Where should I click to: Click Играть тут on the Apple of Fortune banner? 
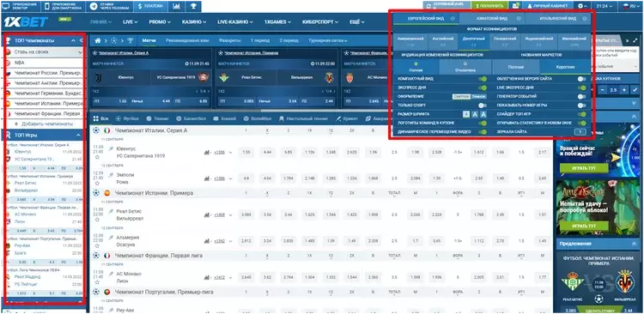point(584,226)
